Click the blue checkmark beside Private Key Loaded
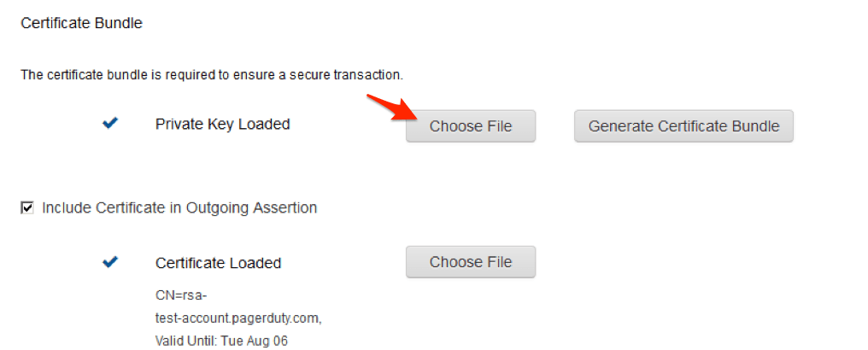The height and width of the screenshot is (350, 868). (x=110, y=124)
